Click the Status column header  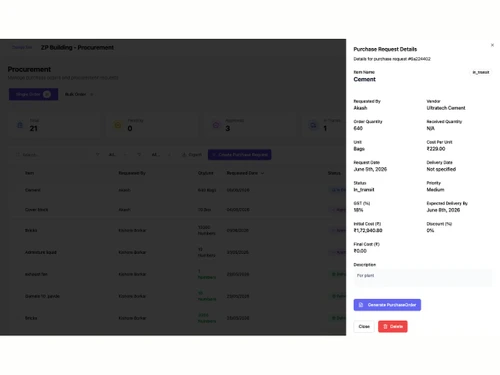(x=334, y=173)
